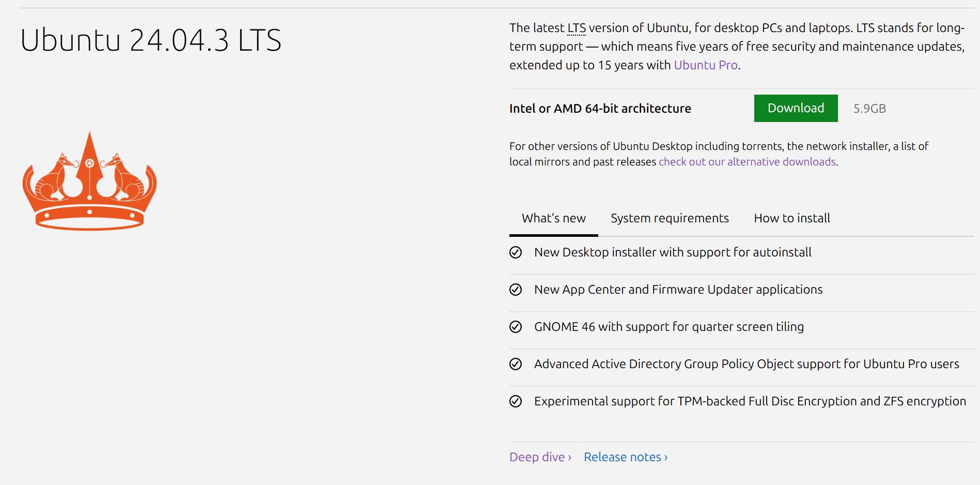This screenshot has width=980, height=485.
Task: Click the Intel or AMD 64-bit architecture label
Action: [x=600, y=109]
